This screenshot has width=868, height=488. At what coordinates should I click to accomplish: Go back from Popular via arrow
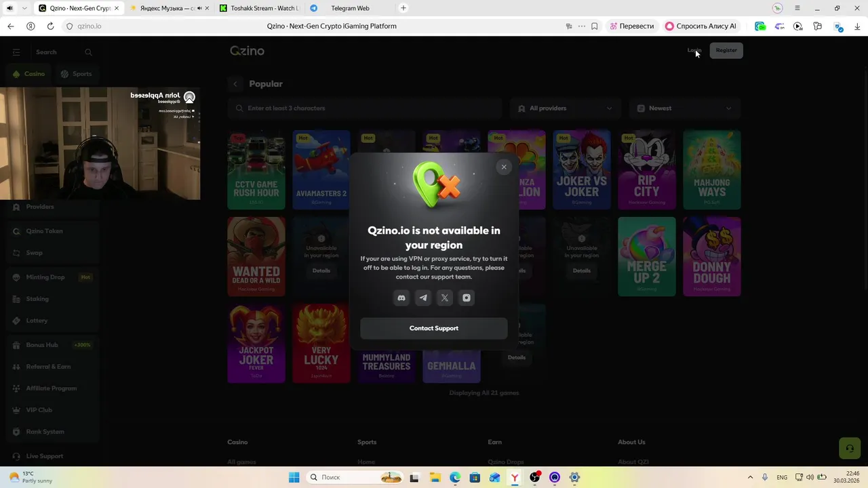tap(235, 84)
